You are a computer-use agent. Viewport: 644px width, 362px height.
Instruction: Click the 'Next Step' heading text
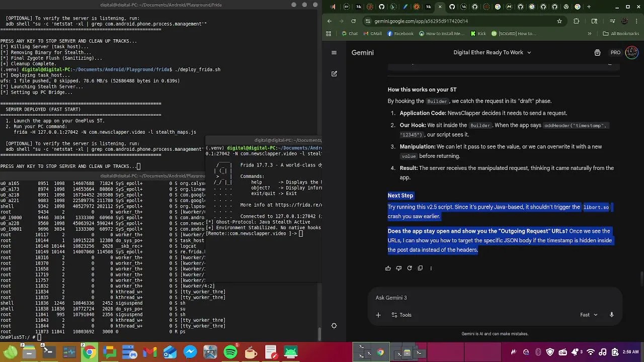tap(400, 196)
